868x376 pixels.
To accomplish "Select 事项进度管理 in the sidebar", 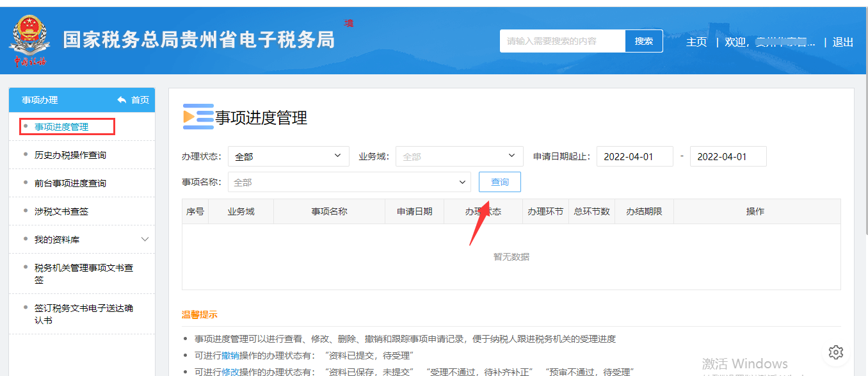I will click(x=61, y=127).
